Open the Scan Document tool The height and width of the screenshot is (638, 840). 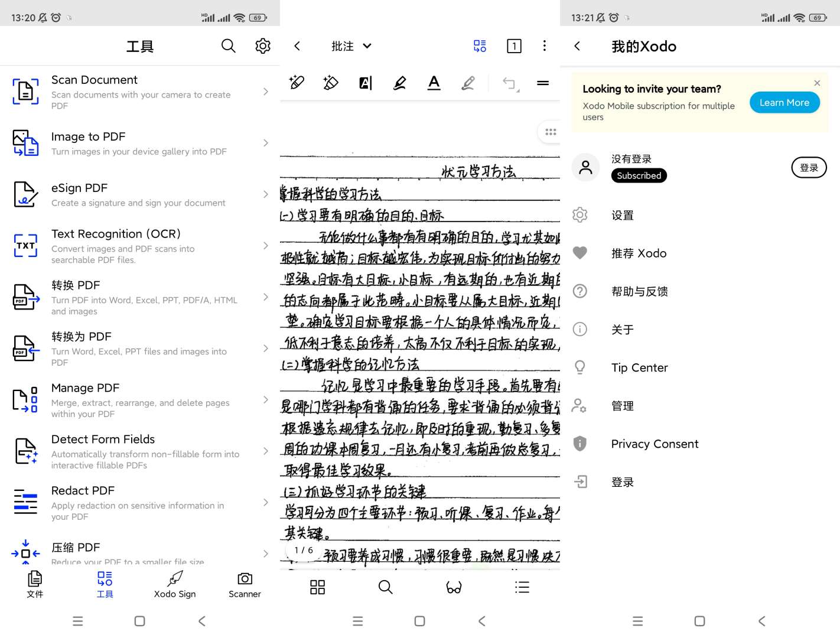point(140,92)
